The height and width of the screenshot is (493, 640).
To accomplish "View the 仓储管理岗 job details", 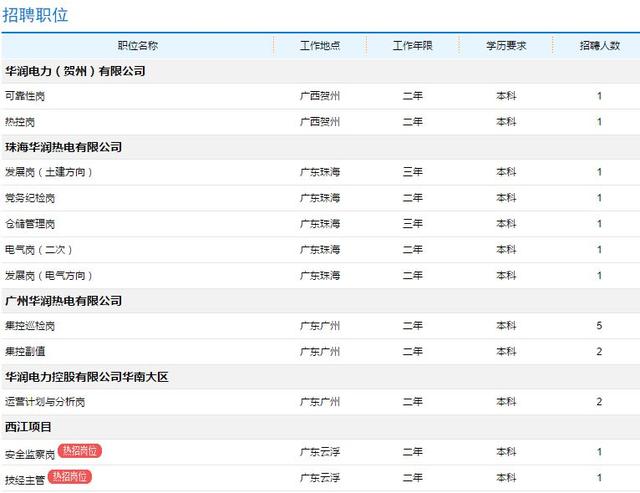I will point(30,224).
